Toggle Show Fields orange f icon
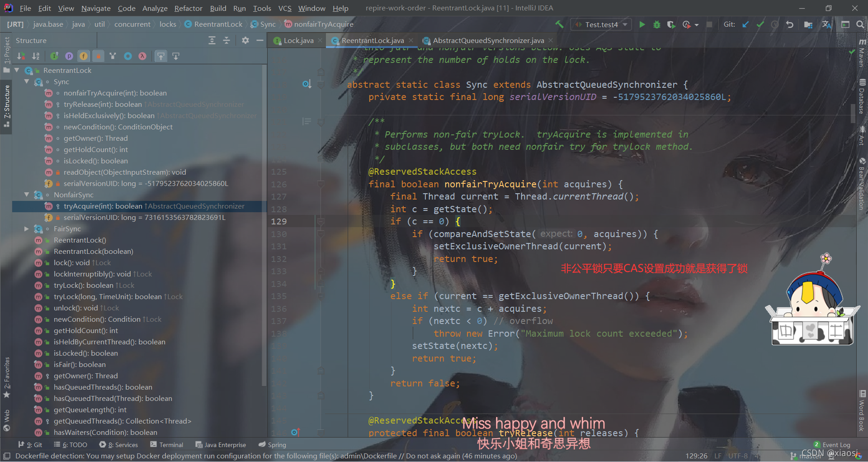 [84, 56]
